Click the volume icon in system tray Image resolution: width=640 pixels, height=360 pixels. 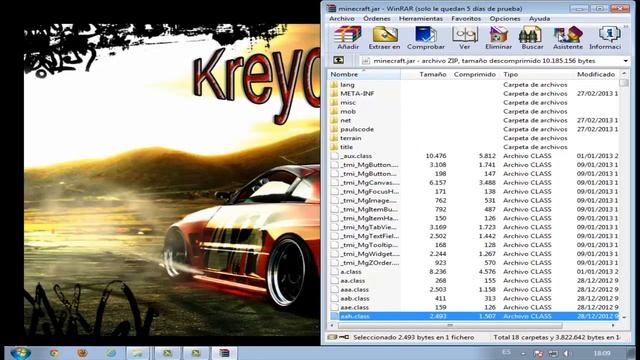[567, 353]
